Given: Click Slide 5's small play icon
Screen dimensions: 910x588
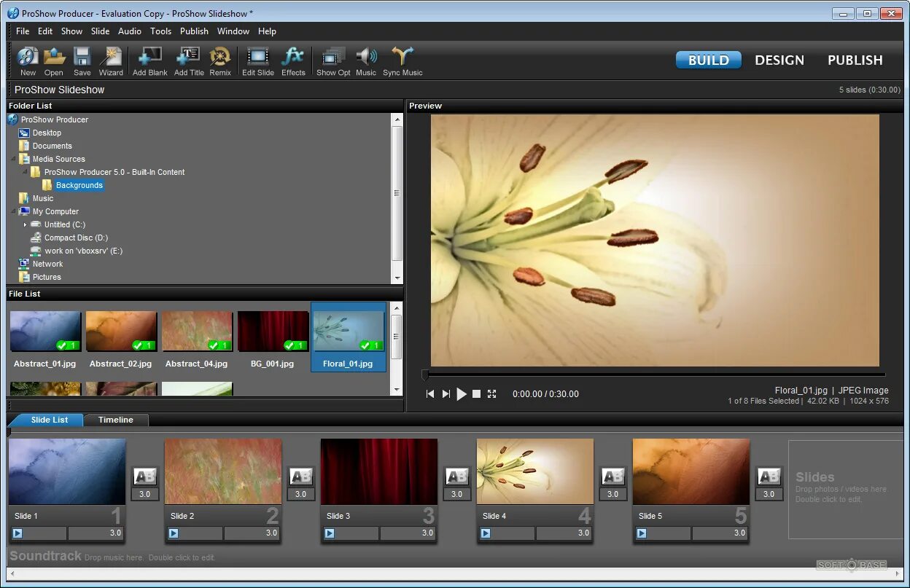Looking at the screenshot, I should pyautogui.click(x=642, y=533).
